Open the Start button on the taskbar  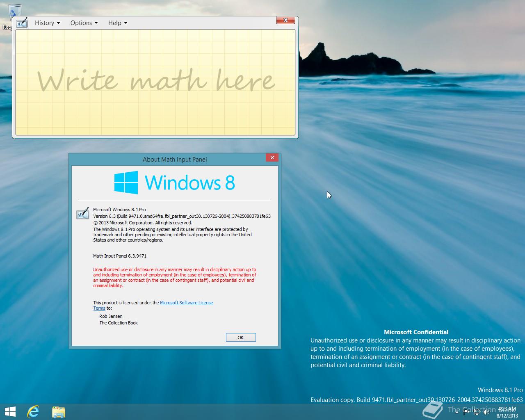coord(10,411)
